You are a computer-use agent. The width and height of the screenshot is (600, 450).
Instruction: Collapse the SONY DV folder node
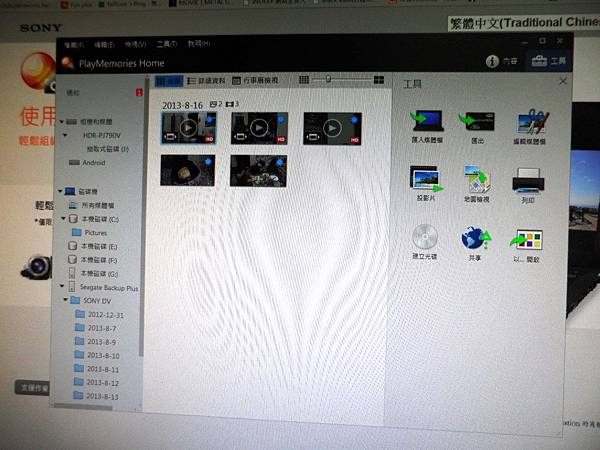[65, 300]
